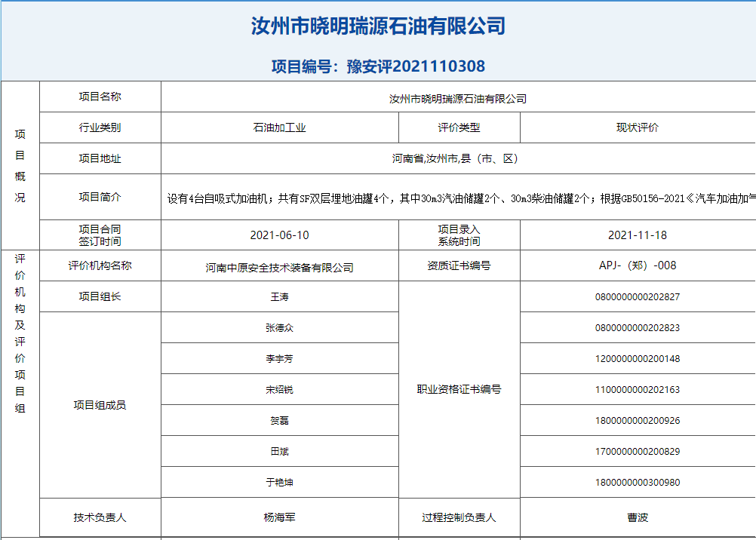Screen dimensions: 756x540
Task: Select certificate number 0800000000202827
Action: coord(638,296)
